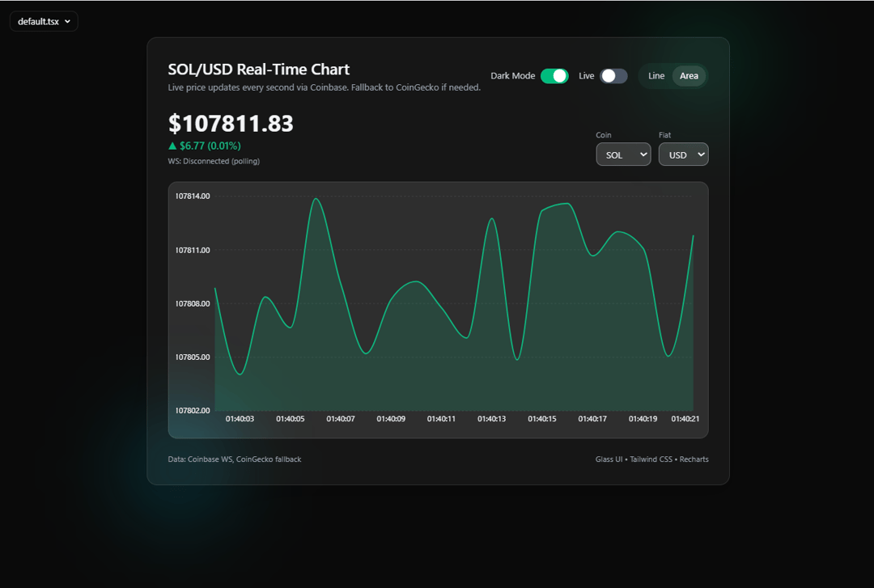The height and width of the screenshot is (588, 874).
Task: Click the Glass UI • Tailwind CSS • Recharts footer
Action: coord(652,459)
